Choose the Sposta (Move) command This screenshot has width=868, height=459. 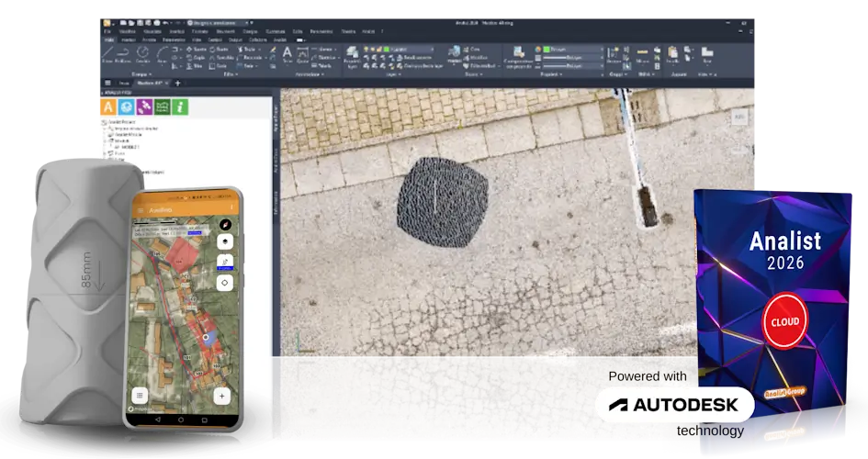(x=196, y=50)
